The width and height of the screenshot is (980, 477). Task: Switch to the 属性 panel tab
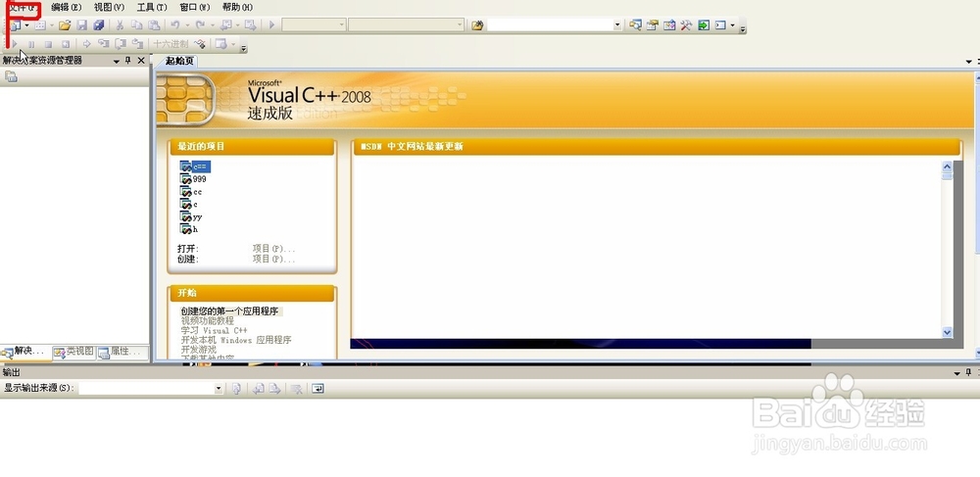tap(122, 353)
